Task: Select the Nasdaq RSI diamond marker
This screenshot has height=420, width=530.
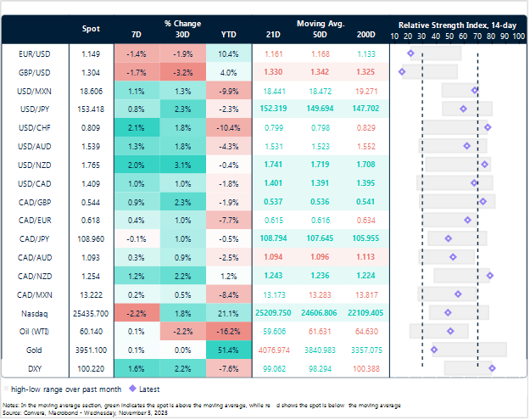Action: [x=448, y=312]
